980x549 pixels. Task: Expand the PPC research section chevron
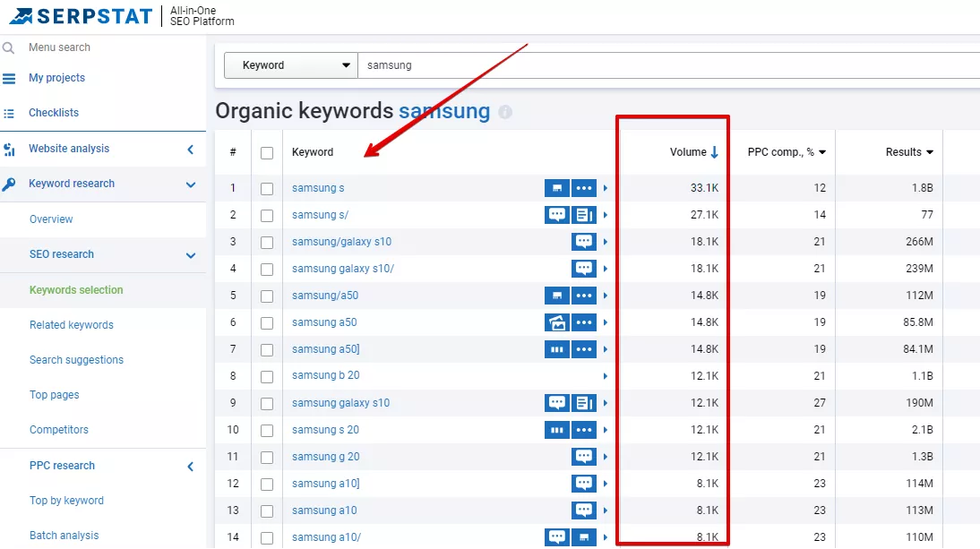pos(191,467)
